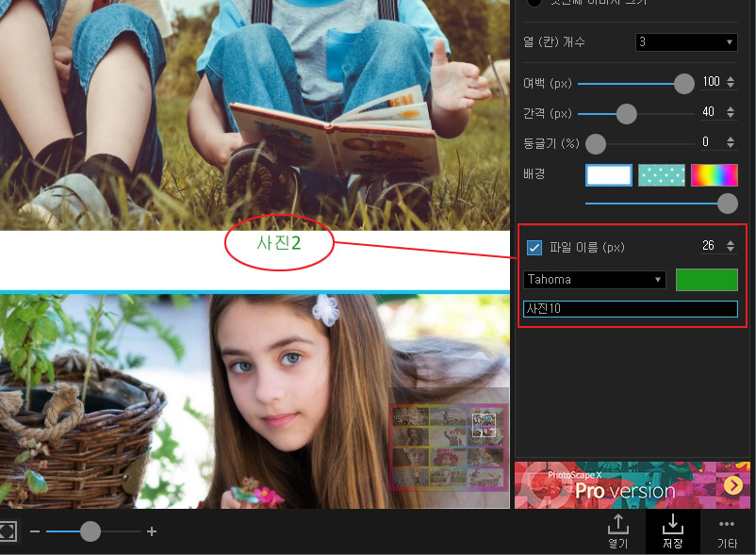The image size is (756, 555).
Task: Click the navigator preview thumbnail
Action: coord(449,449)
